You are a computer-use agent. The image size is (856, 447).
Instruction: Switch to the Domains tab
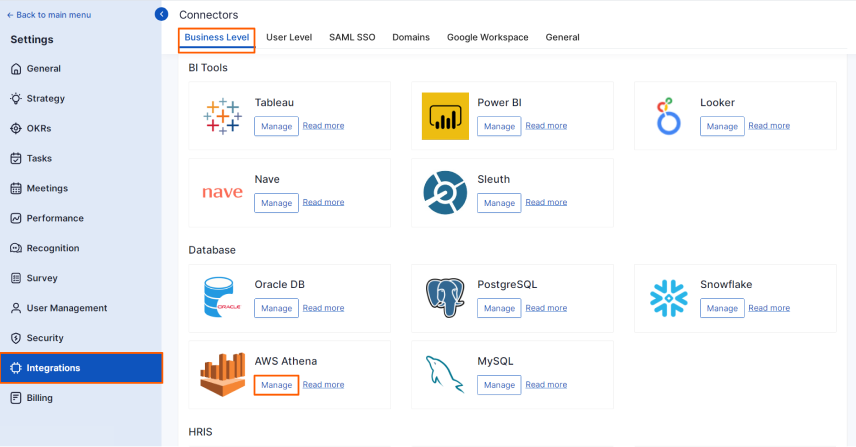[x=411, y=38]
